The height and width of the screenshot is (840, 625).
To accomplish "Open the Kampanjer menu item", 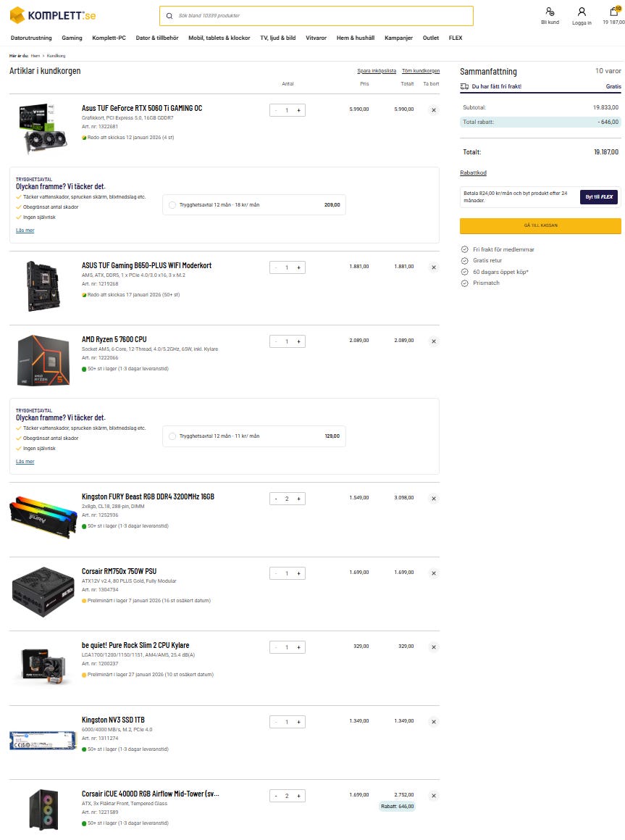I will 398,38.
